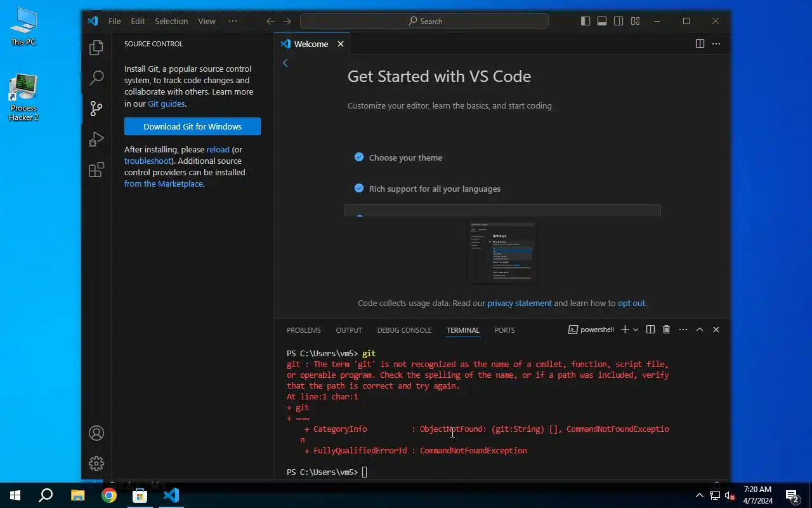Viewport: 812px width, 508px height.
Task: Open the View menu
Action: (x=207, y=21)
